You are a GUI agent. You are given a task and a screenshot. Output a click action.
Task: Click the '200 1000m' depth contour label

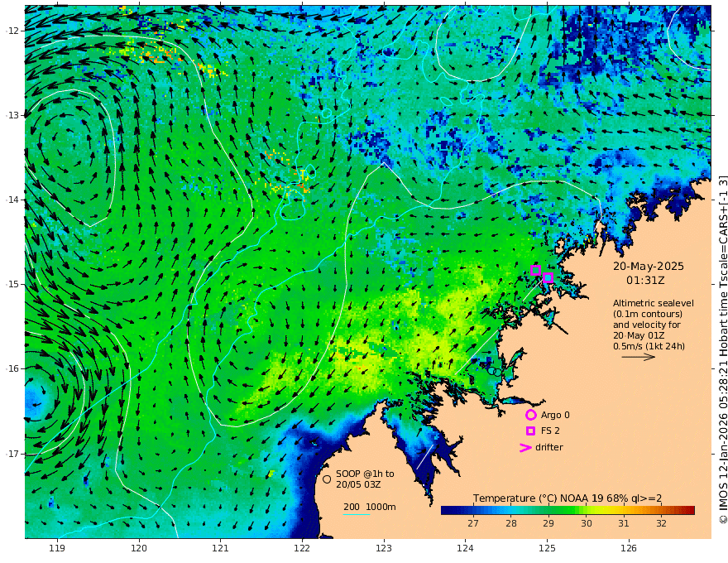(370, 507)
